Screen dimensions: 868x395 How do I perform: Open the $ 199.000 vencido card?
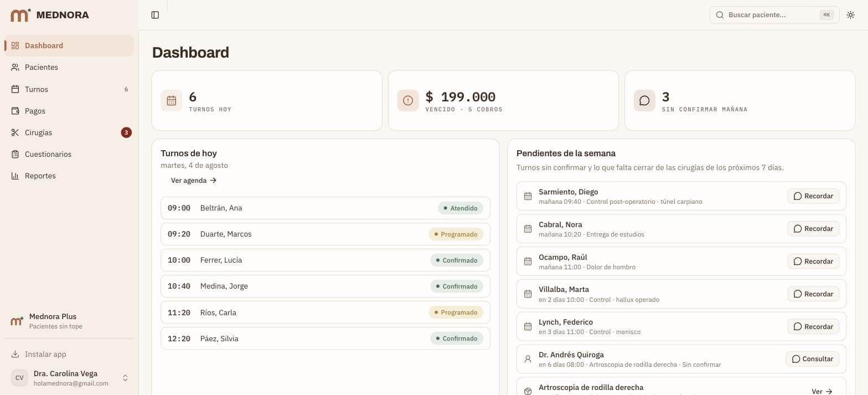point(503,100)
